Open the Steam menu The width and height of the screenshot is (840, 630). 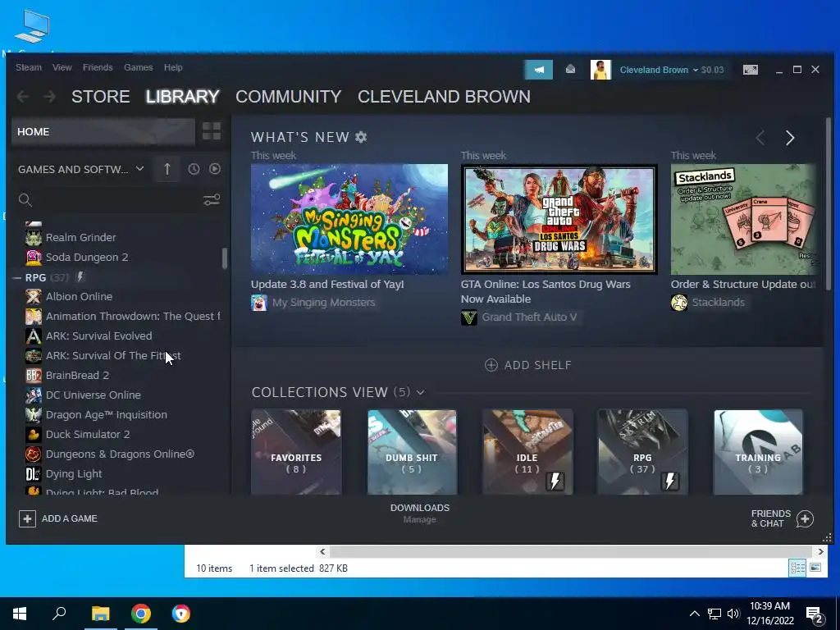tap(29, 67)
